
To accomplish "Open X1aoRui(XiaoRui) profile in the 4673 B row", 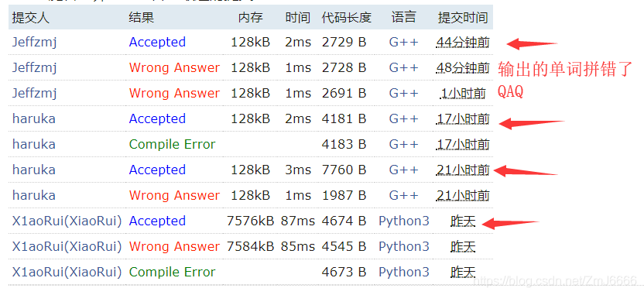I will (x=67, y=272).
